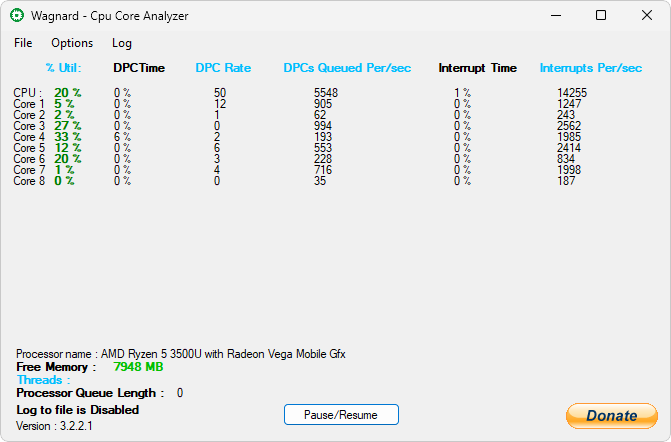
Task: Click the 'Core 3' row label
Action: [x=29, y=126]
